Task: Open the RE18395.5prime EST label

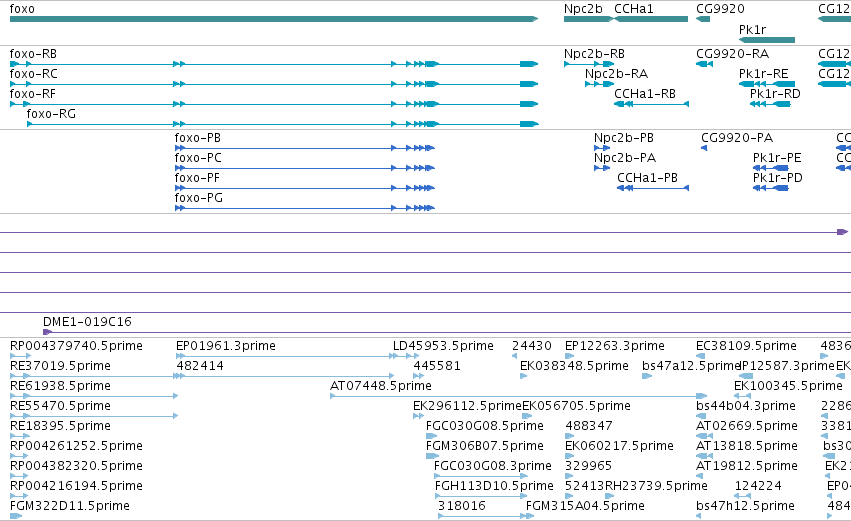Action: click(x=60, y=426)
